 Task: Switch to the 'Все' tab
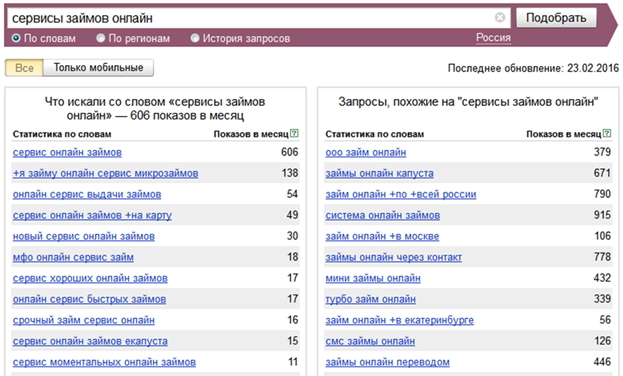[x=24, y=68]
